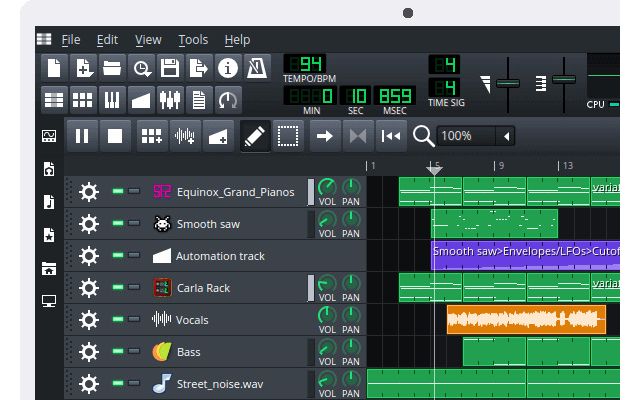Viewport: 640px width, 400px height.
Task: Select the orange Vocals audio clip
Action: [x=526, y=320]
